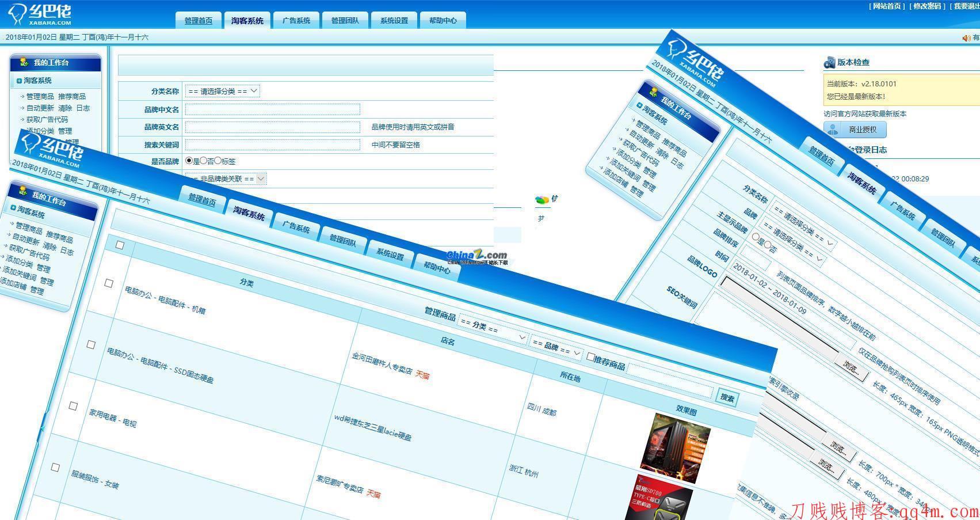
Task: Expand 淘客系统 plus icon in the flat back window
Action: click(19, 81)
